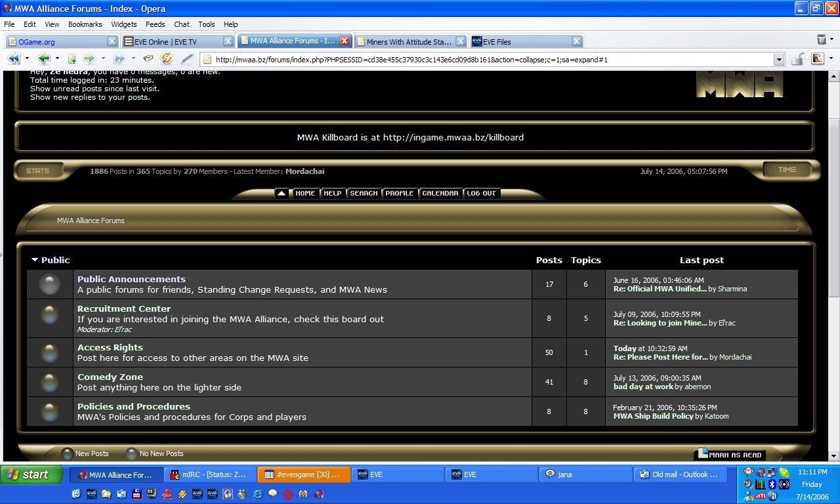Click the Access Rights board status icon
The image size is (840, 504).
pos(50,352)
